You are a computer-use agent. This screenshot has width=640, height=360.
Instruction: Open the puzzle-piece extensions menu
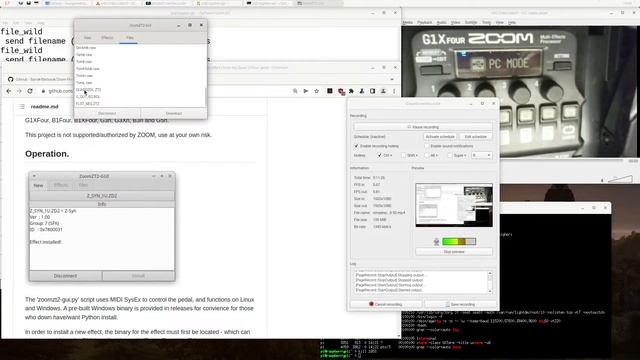tap(351, 91)
